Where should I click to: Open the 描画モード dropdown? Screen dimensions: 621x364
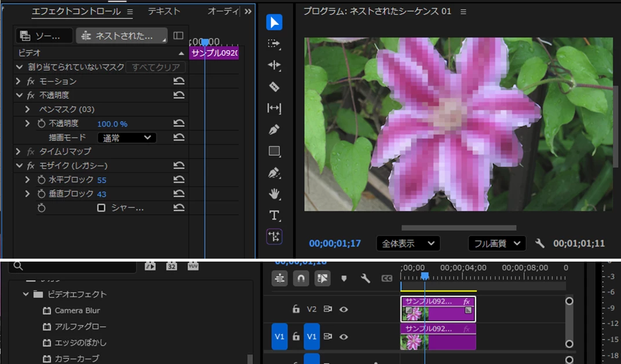point(127,138)
